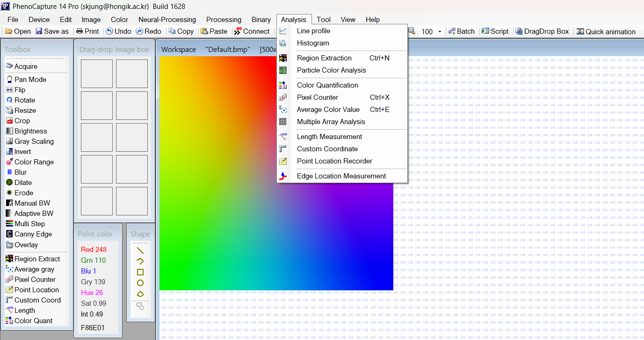
Task: Select Color Quantification menu item
Action: tap(342, 85)
